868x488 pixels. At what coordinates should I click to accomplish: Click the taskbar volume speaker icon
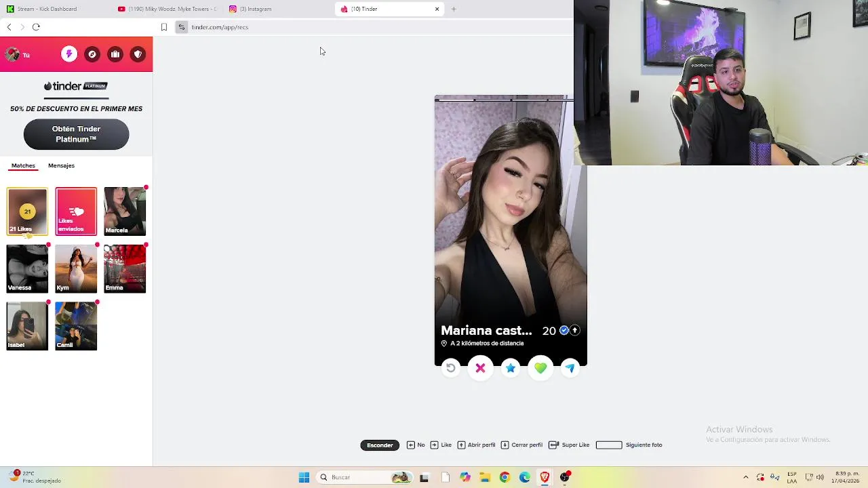click(820, 477)
